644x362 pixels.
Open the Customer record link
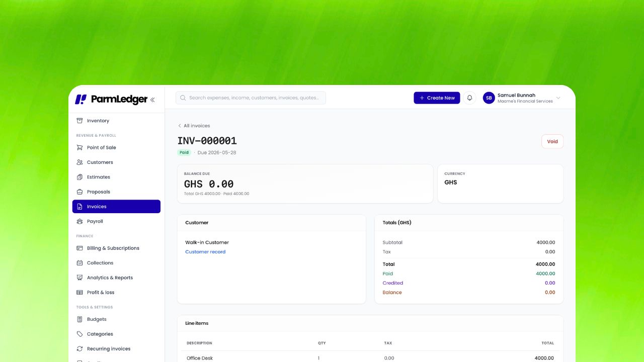(x=205, y=252)
